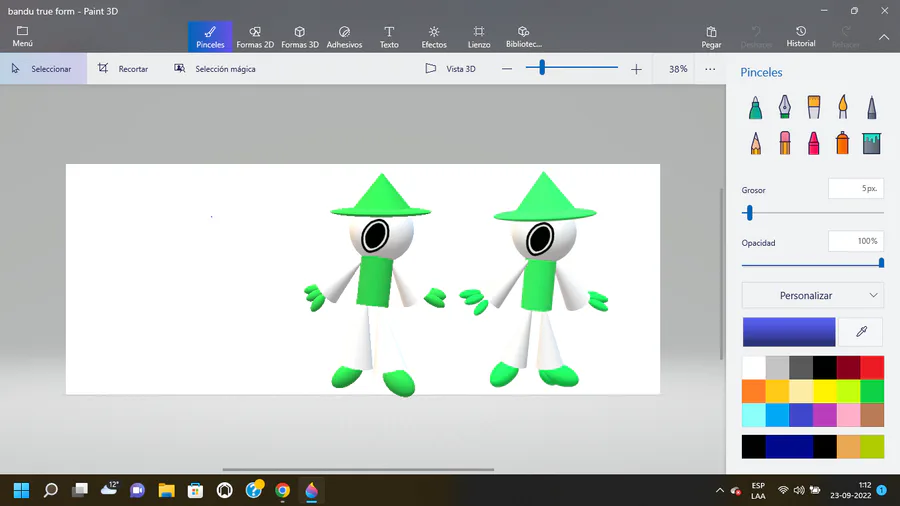Click the Grosor slider handle

click(x=749, y=213)
